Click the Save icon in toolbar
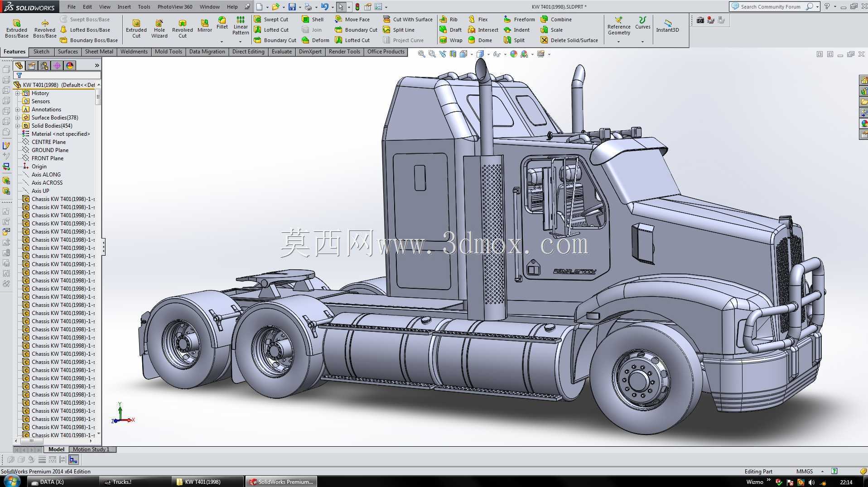The image size is (868, 487). (x=292, y=7)
